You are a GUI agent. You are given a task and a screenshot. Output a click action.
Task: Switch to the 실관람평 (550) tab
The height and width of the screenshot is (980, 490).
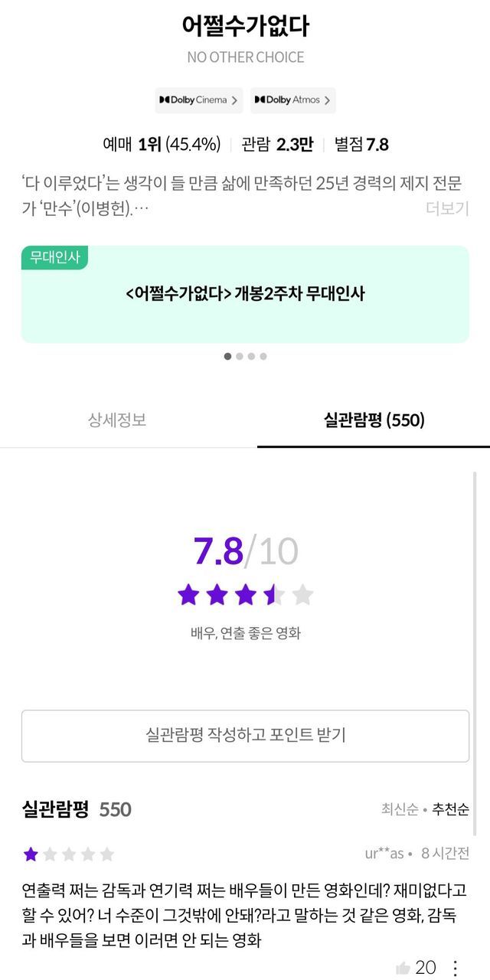point(374,420)
